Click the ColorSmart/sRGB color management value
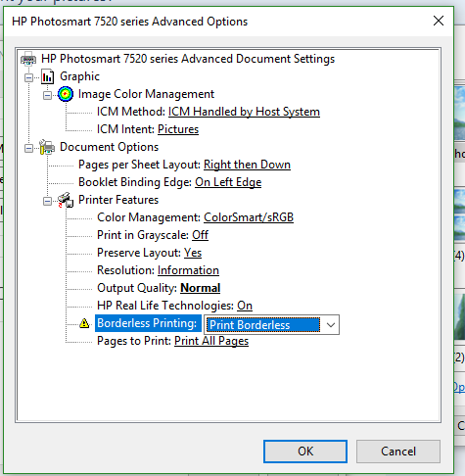 pos(249,217)
